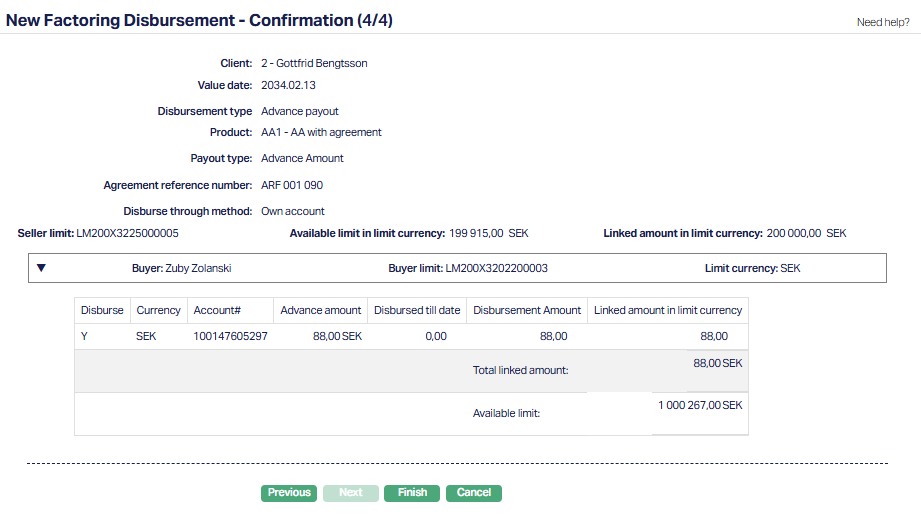This screenshot has height=520, width=921.
Task: Open the Need help? link
Action: (883, 22)
